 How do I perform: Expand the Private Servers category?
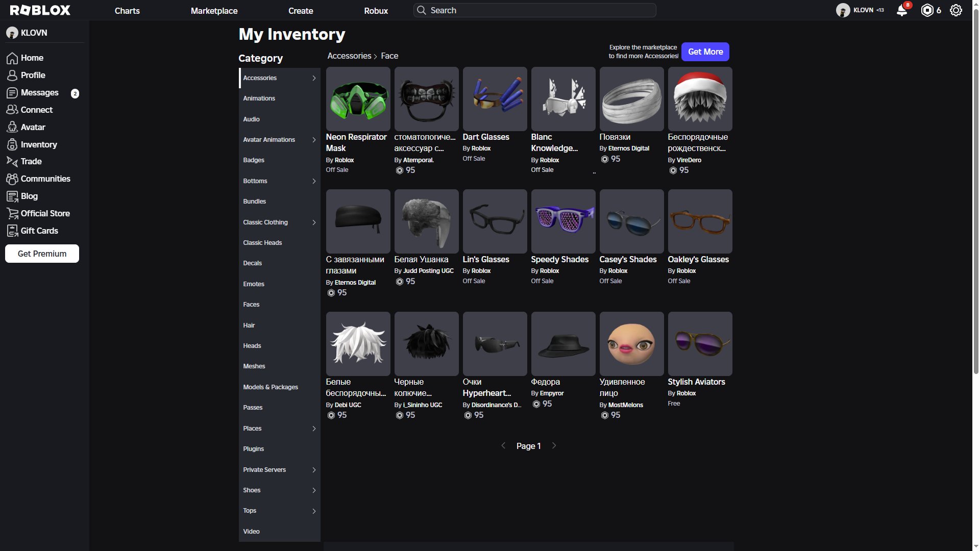(x=314, y=470)
